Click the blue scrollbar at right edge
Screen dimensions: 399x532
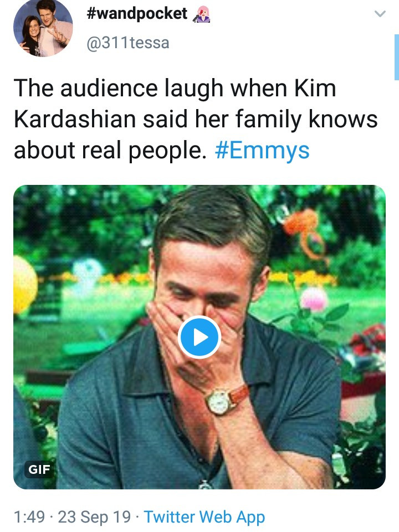pyautogui.click(x=396, y=58)
